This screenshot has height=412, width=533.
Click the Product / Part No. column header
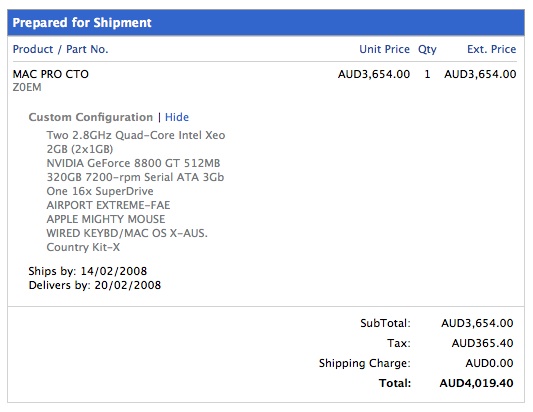point(61,49)
